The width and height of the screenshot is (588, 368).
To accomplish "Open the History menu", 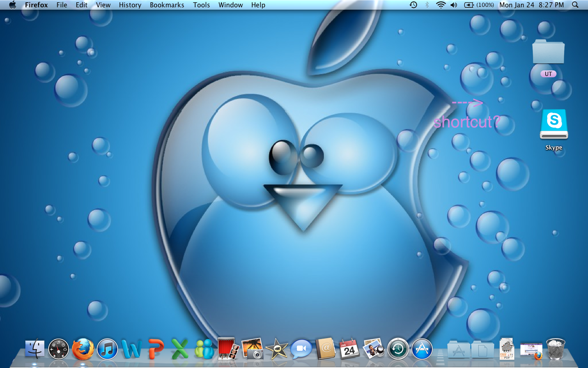I will click(x=130, y=5).
